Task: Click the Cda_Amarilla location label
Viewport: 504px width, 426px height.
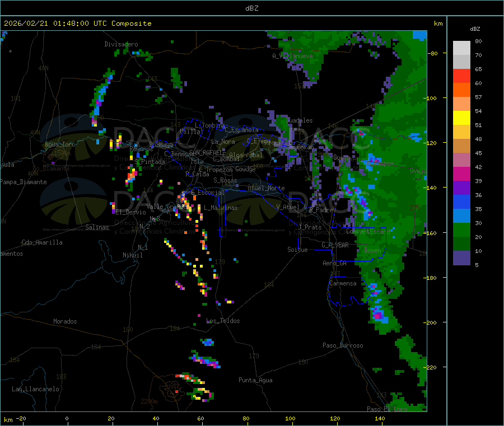Action: coord(42,242)
